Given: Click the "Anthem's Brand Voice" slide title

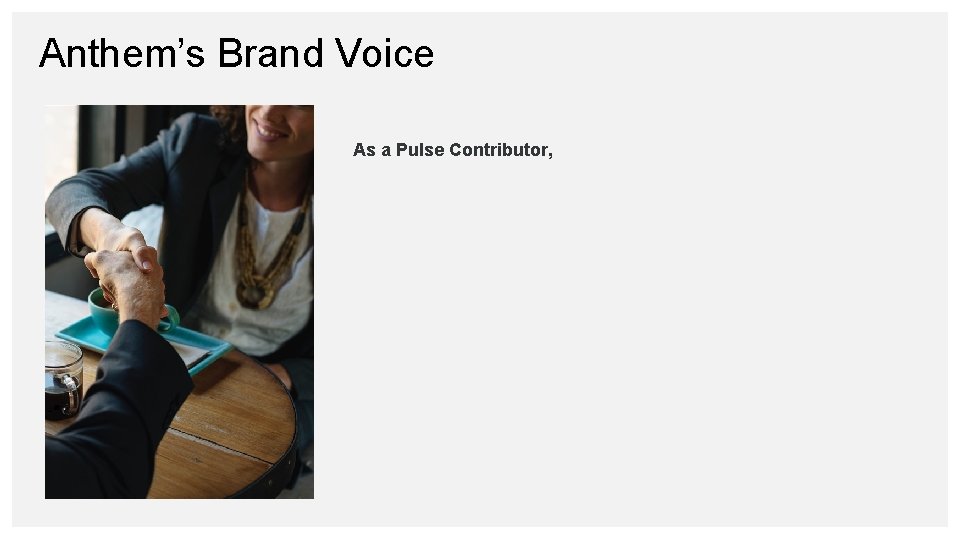Looking at the screenshot, I should [x=236, y=53].
